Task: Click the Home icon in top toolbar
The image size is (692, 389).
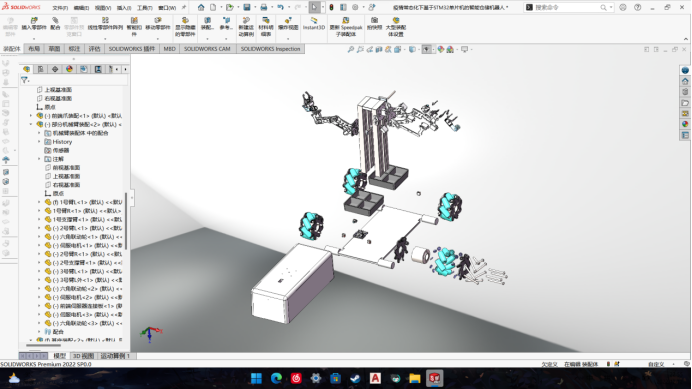Action: pos(201,8)
